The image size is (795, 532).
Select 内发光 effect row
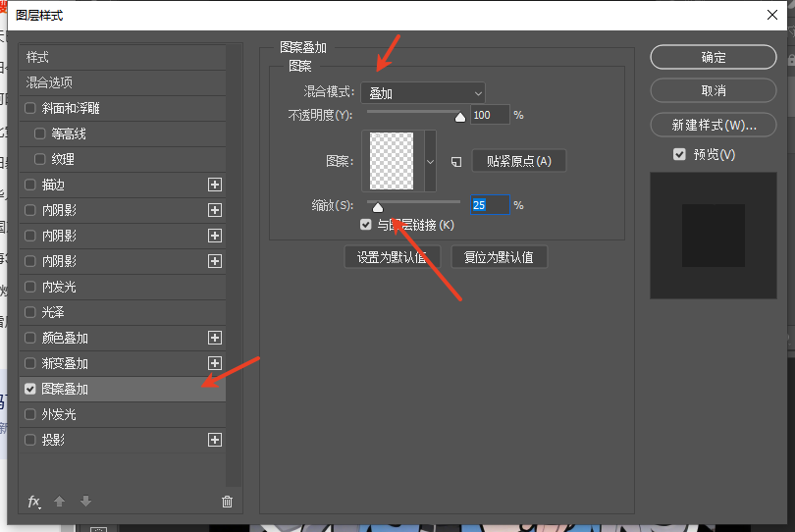pos(122,287)
